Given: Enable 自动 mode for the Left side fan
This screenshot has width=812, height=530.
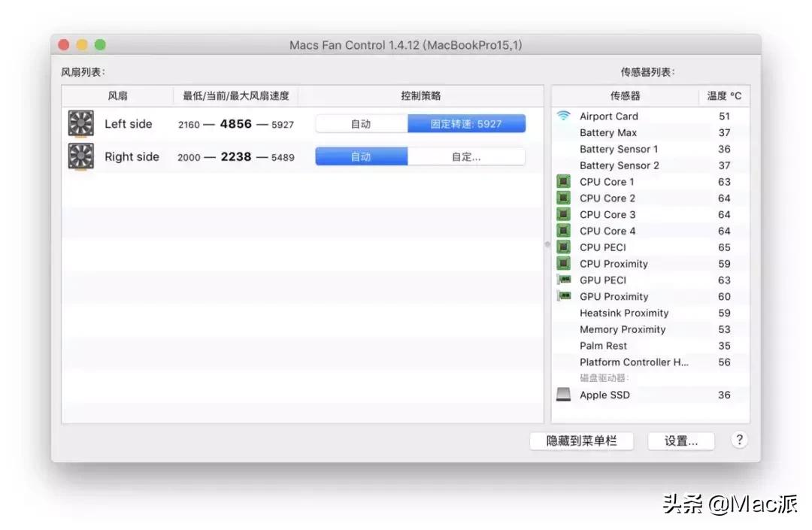Looking at the screenshot, I should (x=359, y=123).
